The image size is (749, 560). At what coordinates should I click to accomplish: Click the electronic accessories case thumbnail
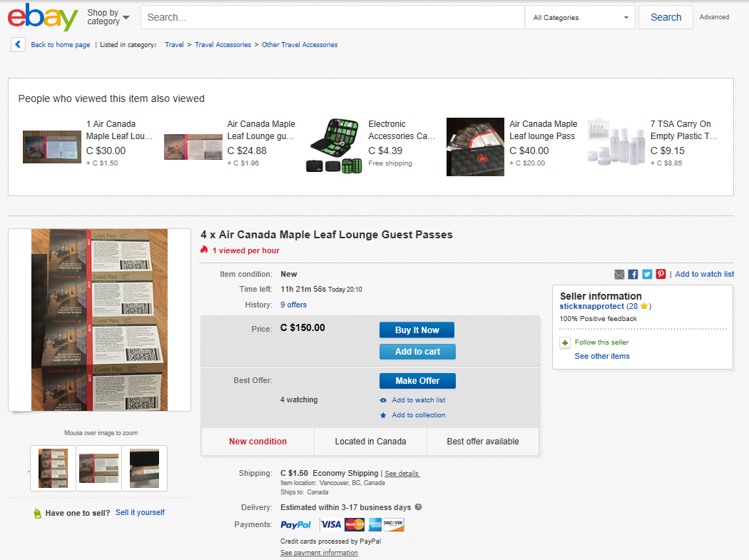[334, 146]
